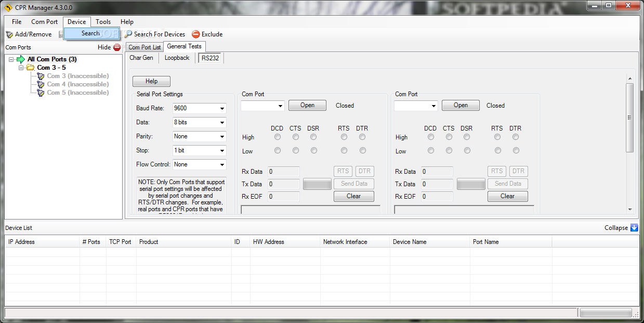
Task: Select Low DSR radio in left Com Port panel
Action: coord(313,151)
